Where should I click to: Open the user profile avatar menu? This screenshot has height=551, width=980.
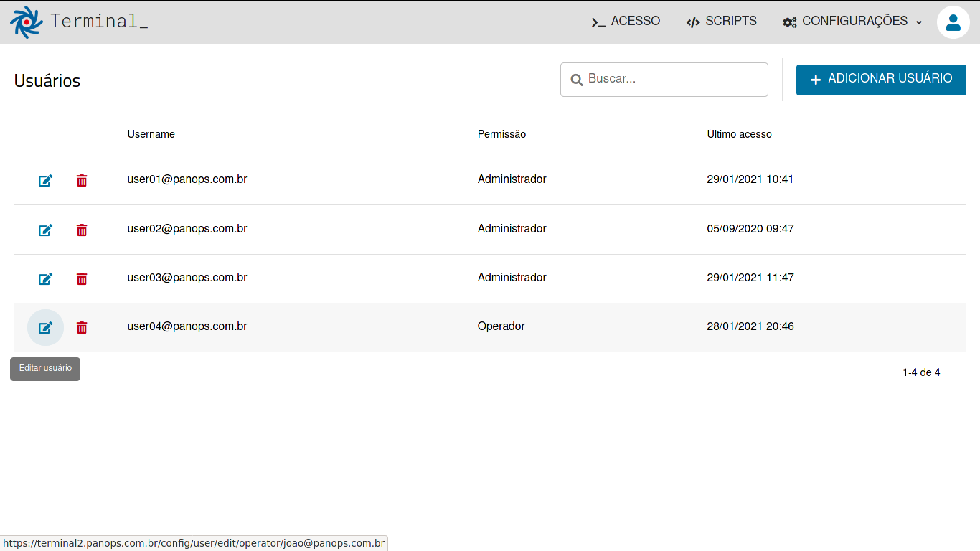[953, 22]
